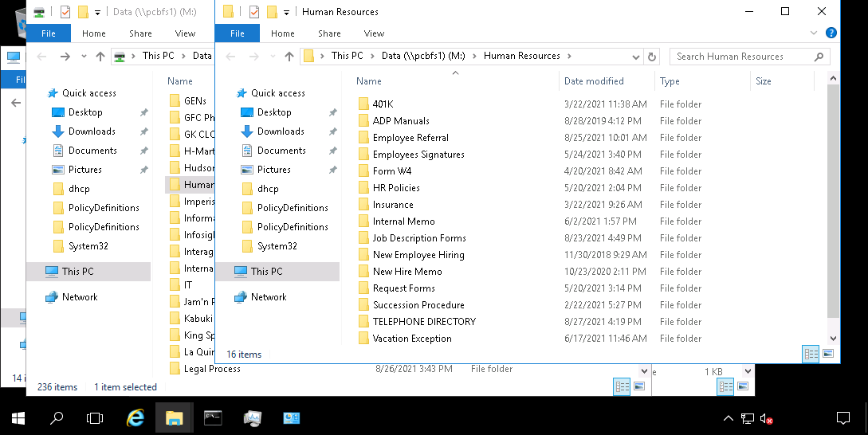The width and height of the screenshot is (868, 435).
Task: Toggle large icons view in the Data window
Action: pyautogui.click(x=639, y=386)
